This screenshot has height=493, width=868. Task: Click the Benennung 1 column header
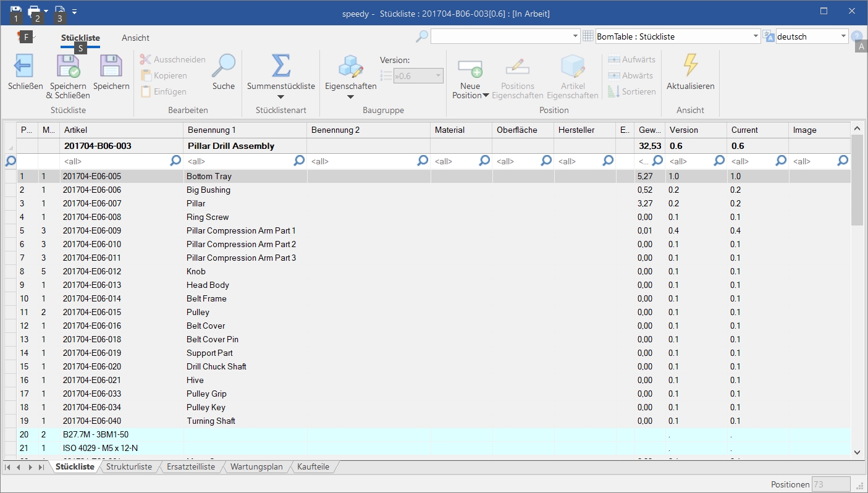tap(245, 130)
